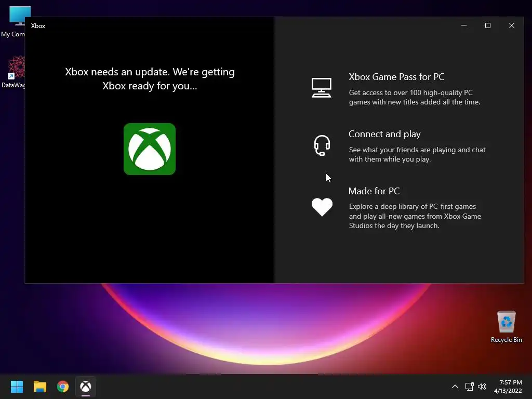Click the Xbox needs an update message
The image size is (532, 399).
150,79
